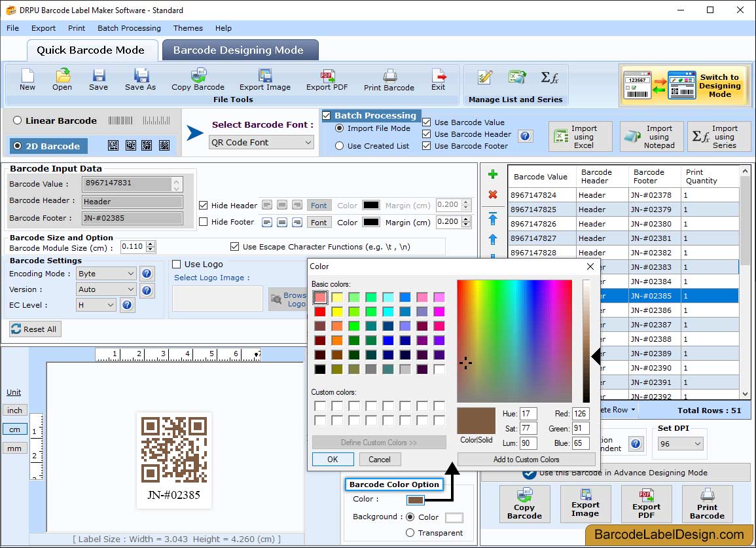Enable the Use Logo checkbox
The width and height of the screenshot is (756, 548).
pyautogui.click(x=177, y=264)
